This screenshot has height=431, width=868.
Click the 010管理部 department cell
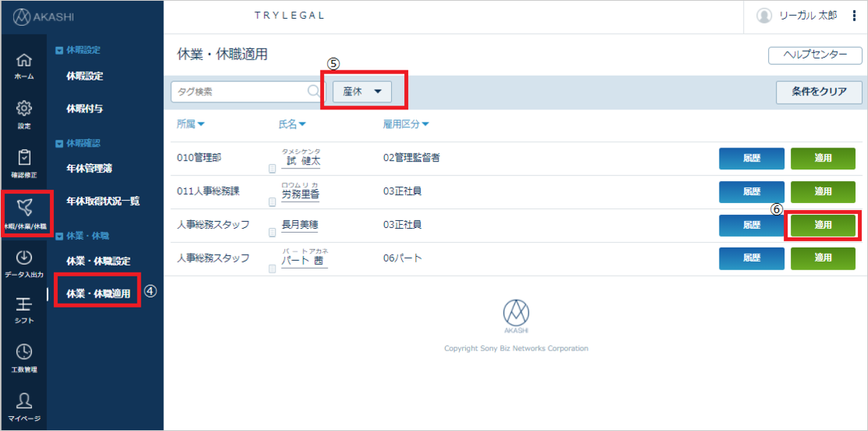pyautogui.click(x=199, y=159)
